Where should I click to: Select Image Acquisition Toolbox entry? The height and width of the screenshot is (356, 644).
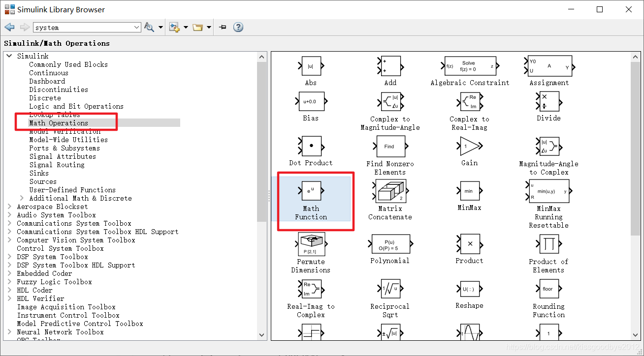pos(66,307)
